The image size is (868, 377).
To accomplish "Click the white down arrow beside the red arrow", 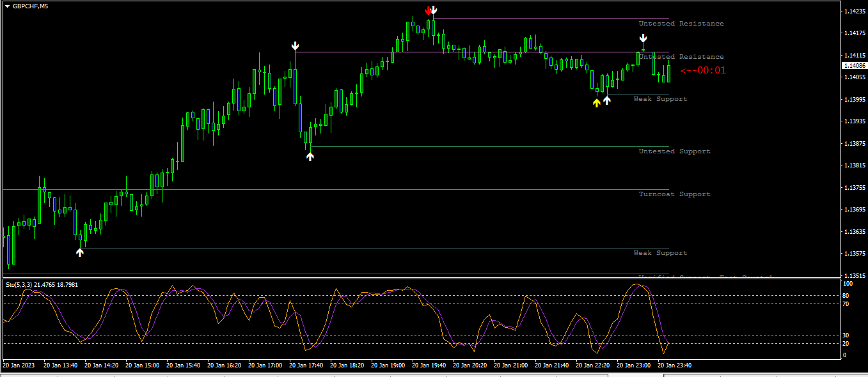I will tap(434, 10).
